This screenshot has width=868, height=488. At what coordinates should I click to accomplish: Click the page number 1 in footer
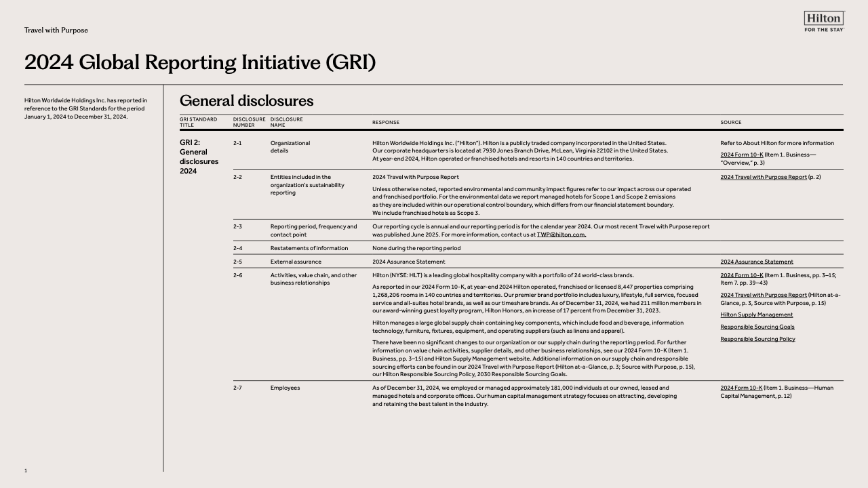tap(26, 470)
